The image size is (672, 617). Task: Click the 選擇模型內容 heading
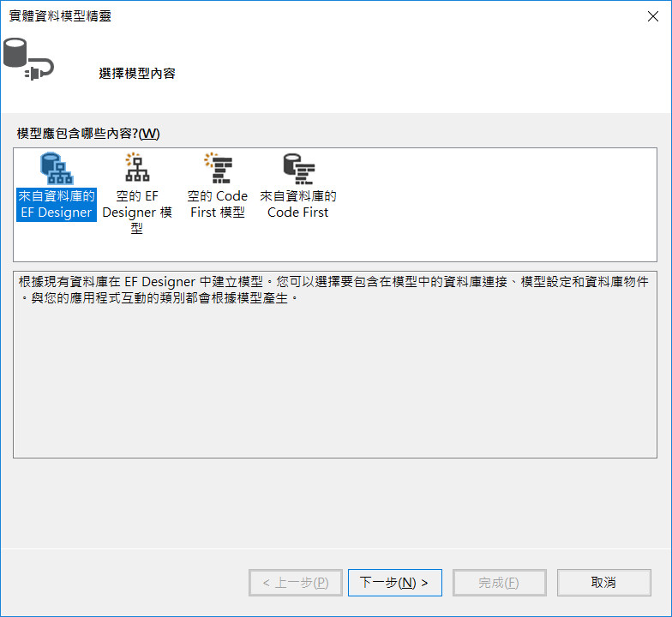pyautogui.click(x=137, y=74)
